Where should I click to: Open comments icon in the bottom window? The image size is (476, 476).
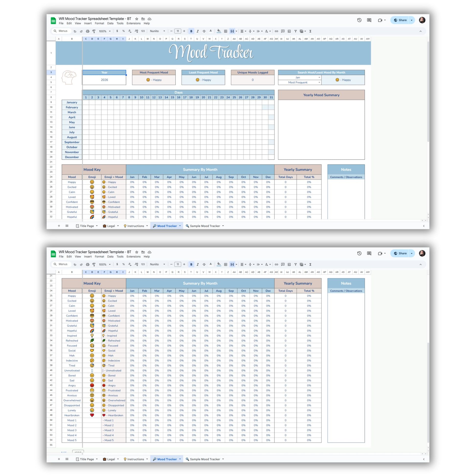pyautogui.click(x=369, y=253)
